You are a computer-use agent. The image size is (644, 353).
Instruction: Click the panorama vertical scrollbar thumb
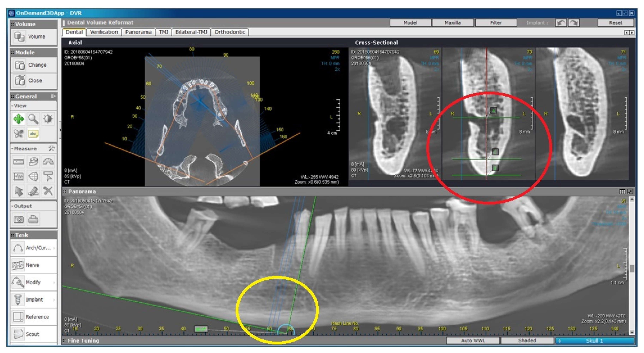pyautogui.click(x=632, y=269)
